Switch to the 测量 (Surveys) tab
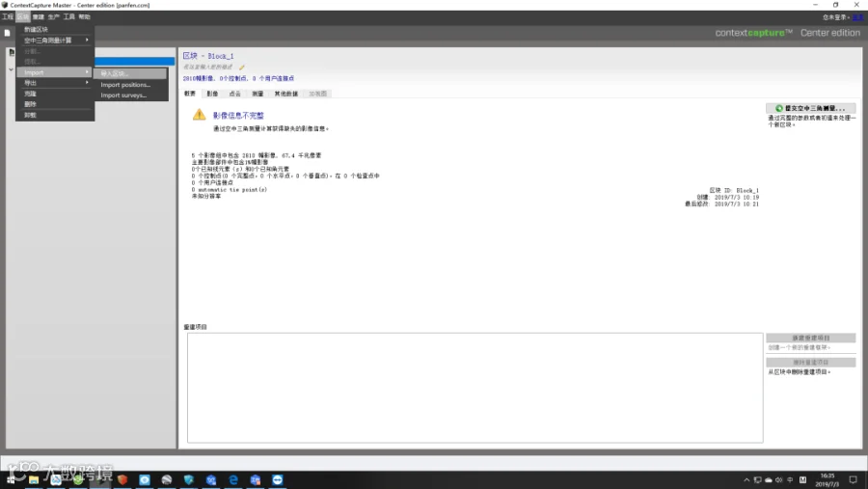This screenshot has height=489, width=868. (258, 94)
